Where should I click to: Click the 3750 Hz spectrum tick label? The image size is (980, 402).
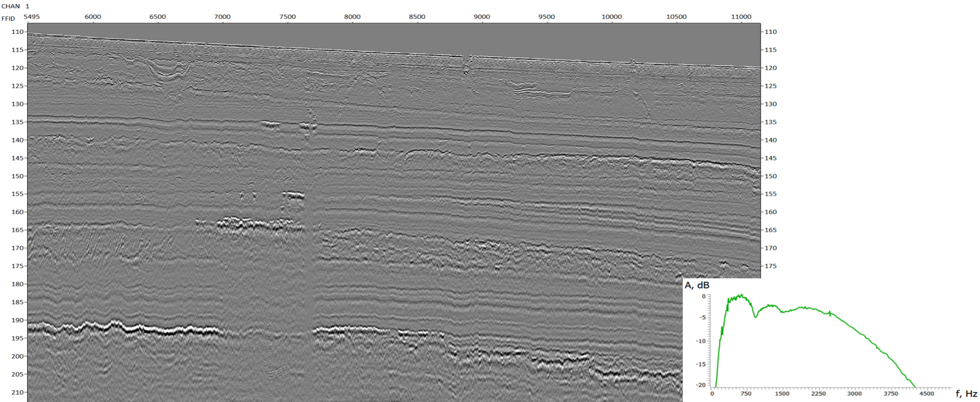tap(891, 393)
